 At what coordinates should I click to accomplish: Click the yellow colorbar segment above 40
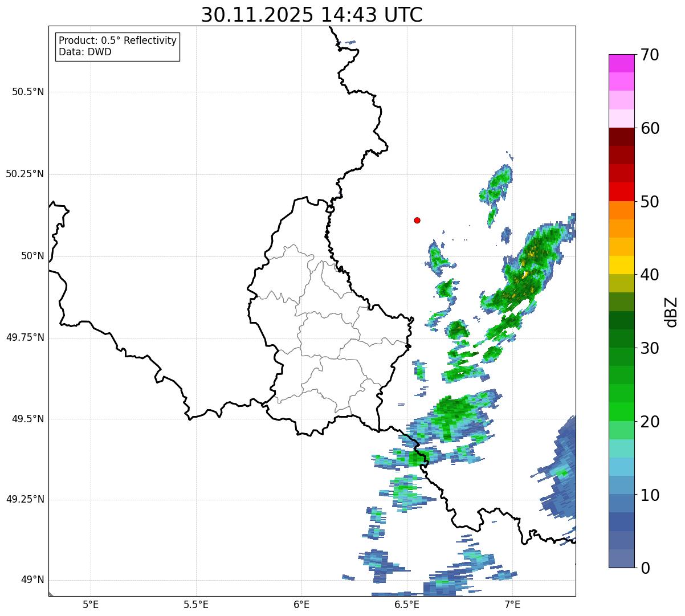tap(622, 265)
